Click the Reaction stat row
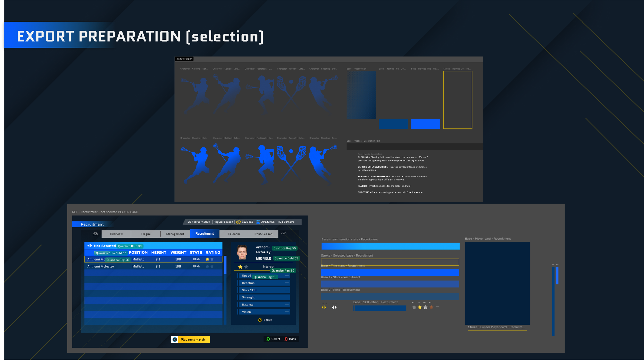 coord(264,283)
